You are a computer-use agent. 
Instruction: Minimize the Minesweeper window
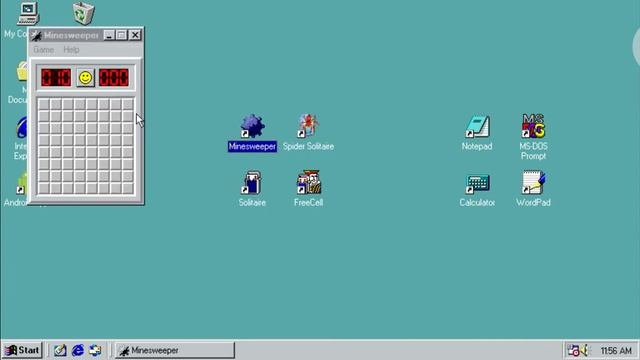pyautogui.click(x=109, y=35)
